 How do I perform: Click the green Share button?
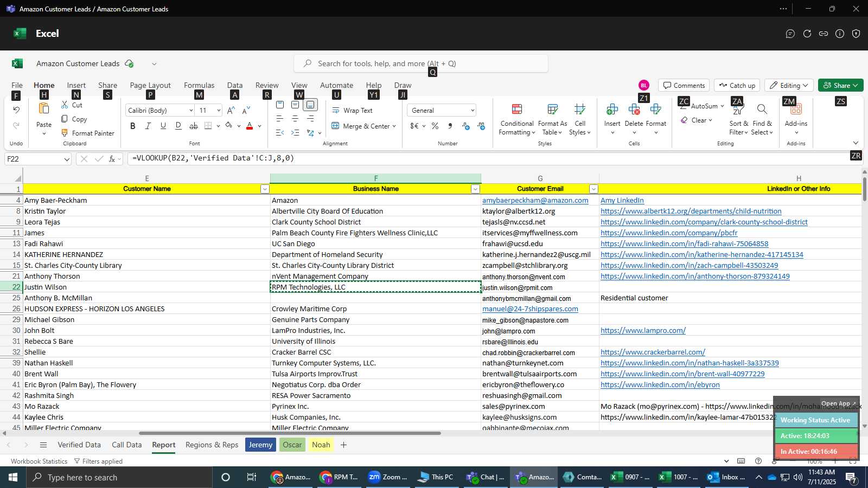coord(840,86)
